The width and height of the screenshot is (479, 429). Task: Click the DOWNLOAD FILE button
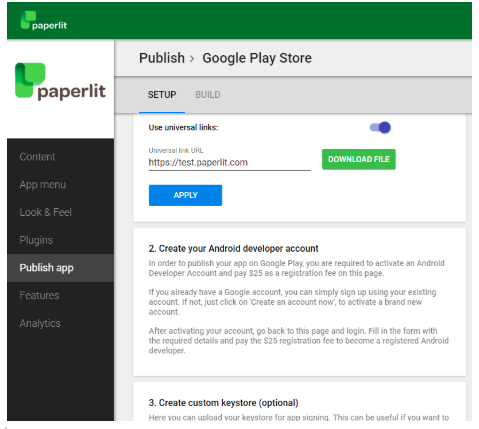[359, 159]
